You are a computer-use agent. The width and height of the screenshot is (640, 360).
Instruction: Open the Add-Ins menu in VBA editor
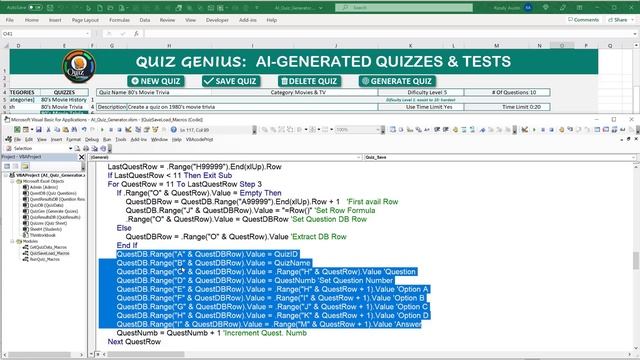click(x=138, y=140)
